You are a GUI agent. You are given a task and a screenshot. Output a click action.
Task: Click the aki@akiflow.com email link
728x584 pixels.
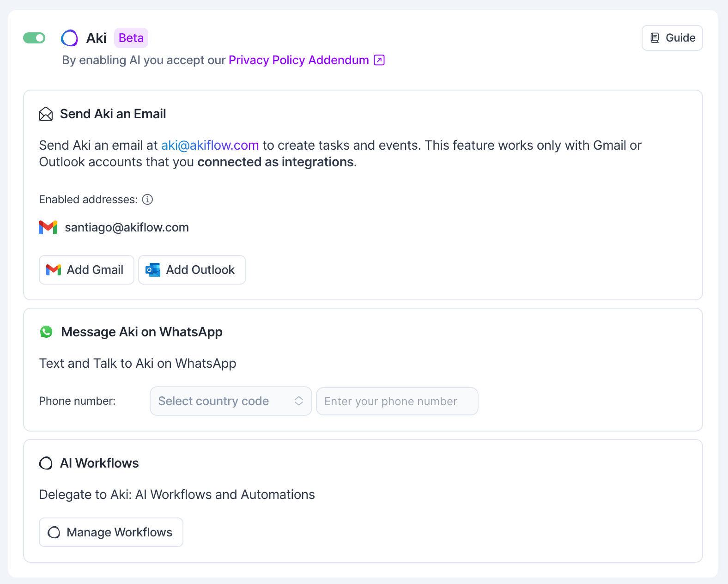click(x=210, y=146)
